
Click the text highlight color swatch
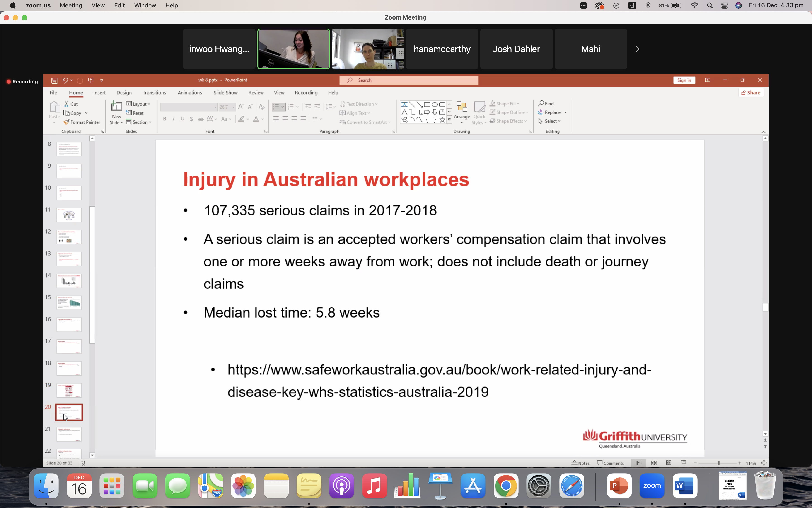[241, 119]
